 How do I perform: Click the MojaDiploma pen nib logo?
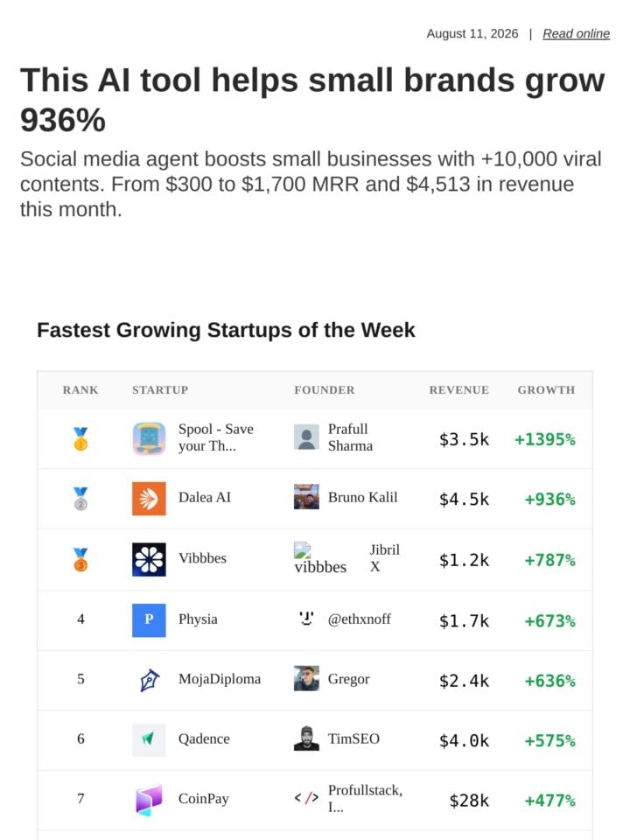click(149, 680)
